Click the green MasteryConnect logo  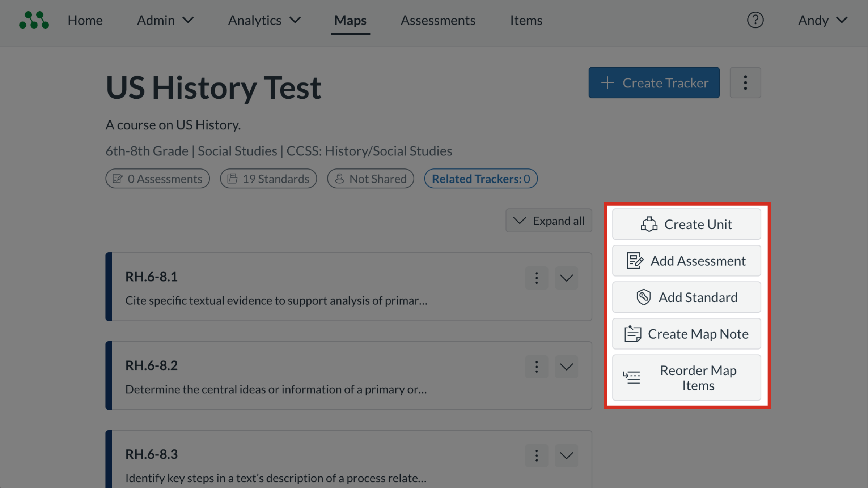[x=34, y=20]
